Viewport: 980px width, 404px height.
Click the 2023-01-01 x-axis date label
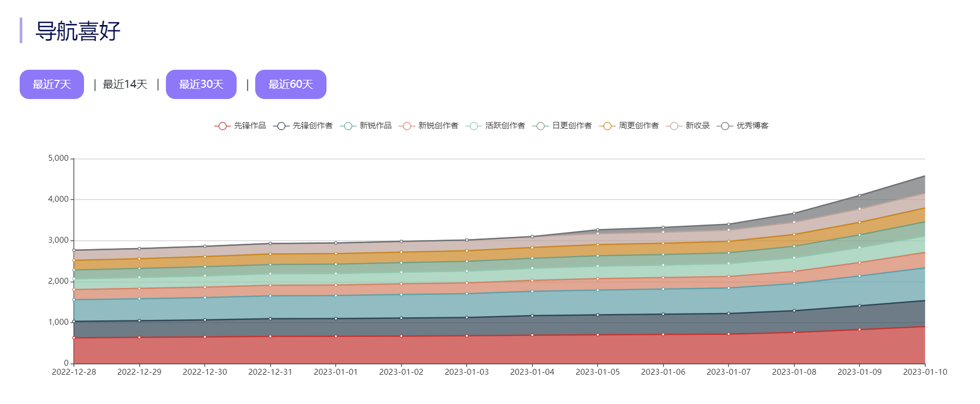[336, 372]
